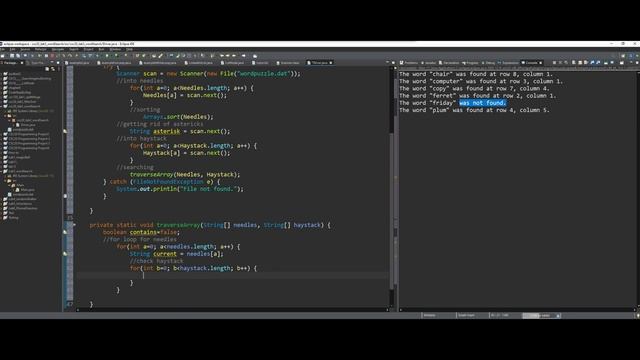Open the Navigate menu
The width and height of the screenshot is (640, 360).
[x=58, y=49]
